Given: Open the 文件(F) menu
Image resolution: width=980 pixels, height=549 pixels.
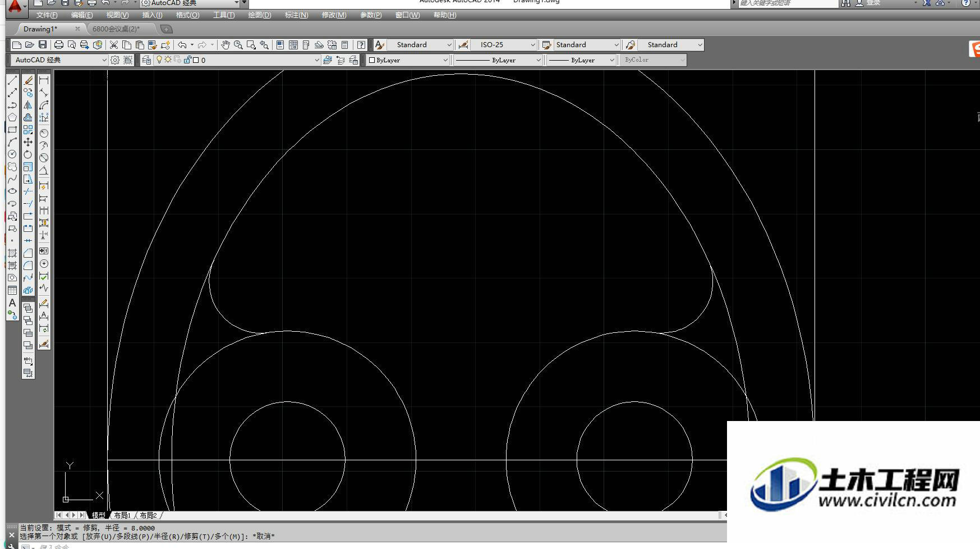Looking at the screenshot, I should (x=47, y=15).
